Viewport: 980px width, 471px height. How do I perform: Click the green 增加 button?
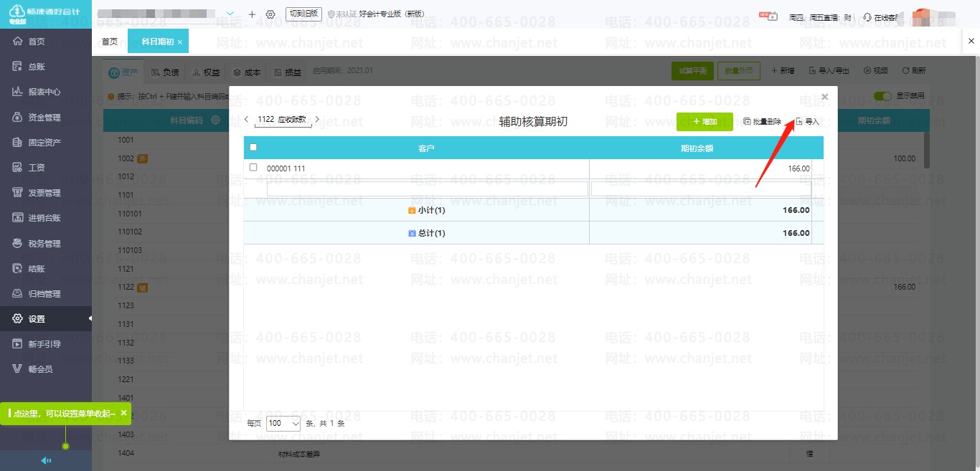[x=705, y=122]
